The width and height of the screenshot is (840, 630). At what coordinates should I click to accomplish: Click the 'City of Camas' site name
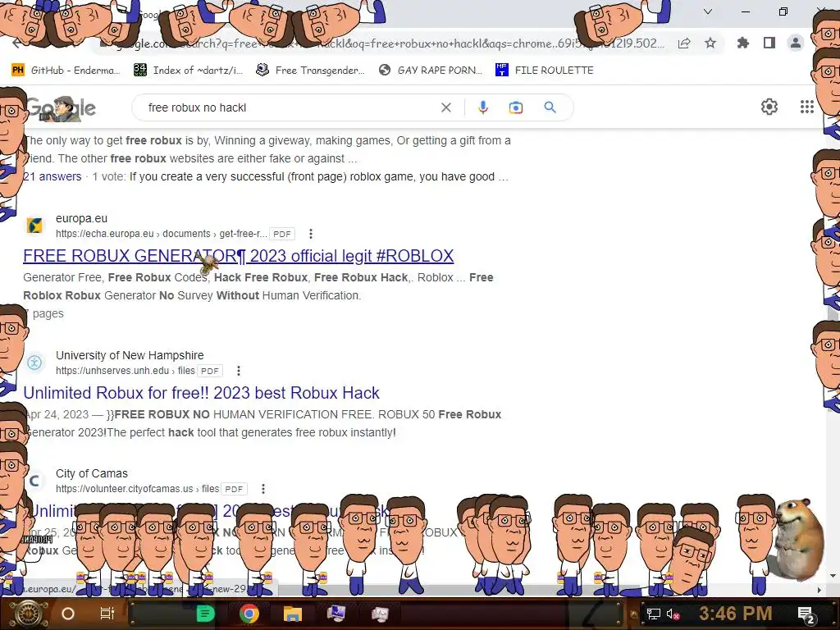[92, 473]
